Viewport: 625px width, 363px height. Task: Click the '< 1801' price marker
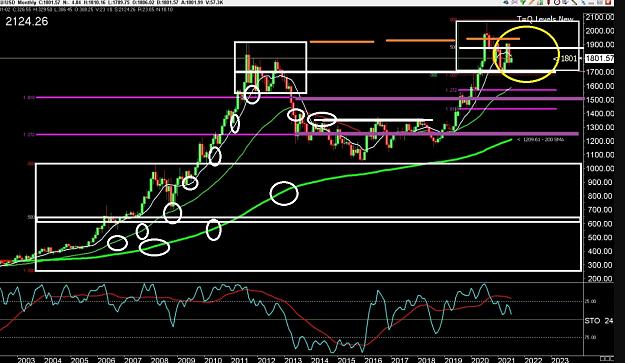coord(565,59)
